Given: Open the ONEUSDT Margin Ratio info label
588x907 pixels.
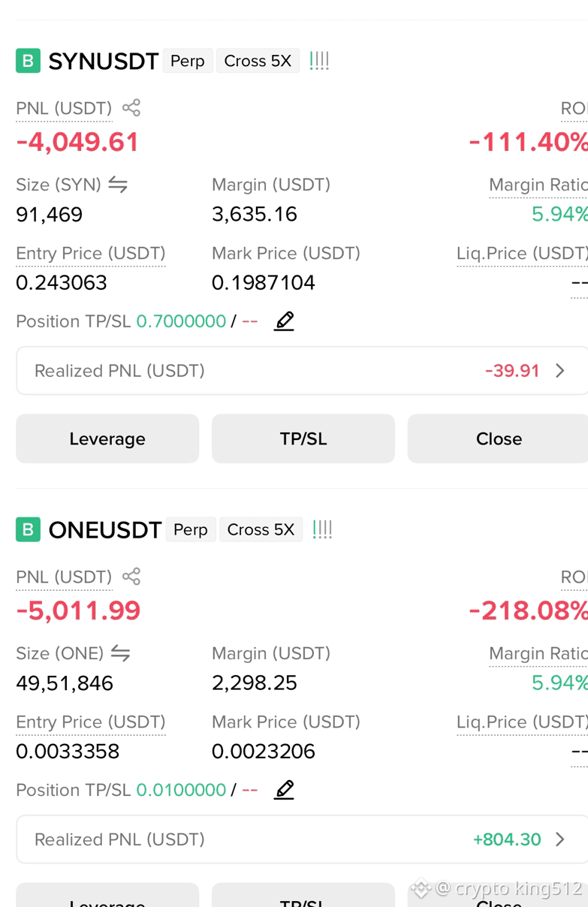Looking at the screenshot, I should 538,653.
